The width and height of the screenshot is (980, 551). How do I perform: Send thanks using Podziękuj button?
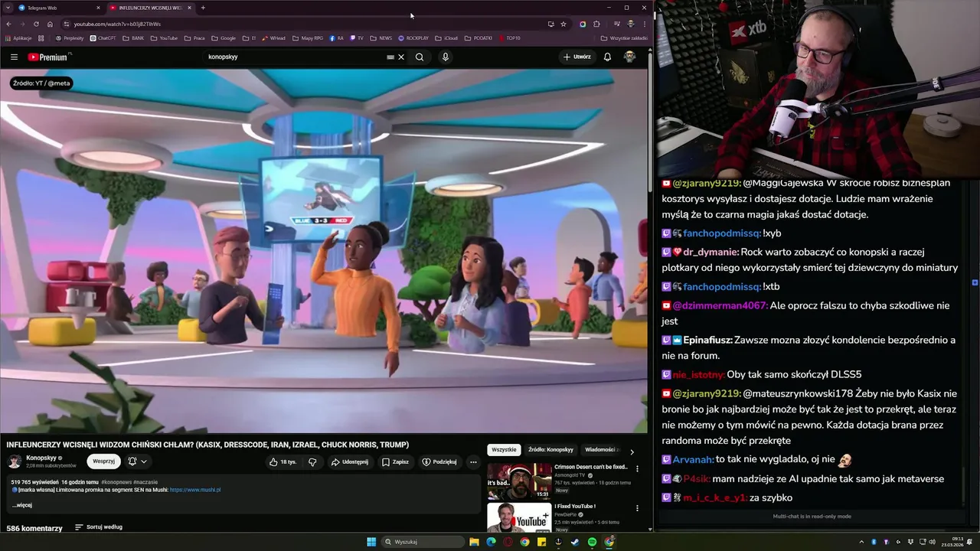click(x=439, y=461)
